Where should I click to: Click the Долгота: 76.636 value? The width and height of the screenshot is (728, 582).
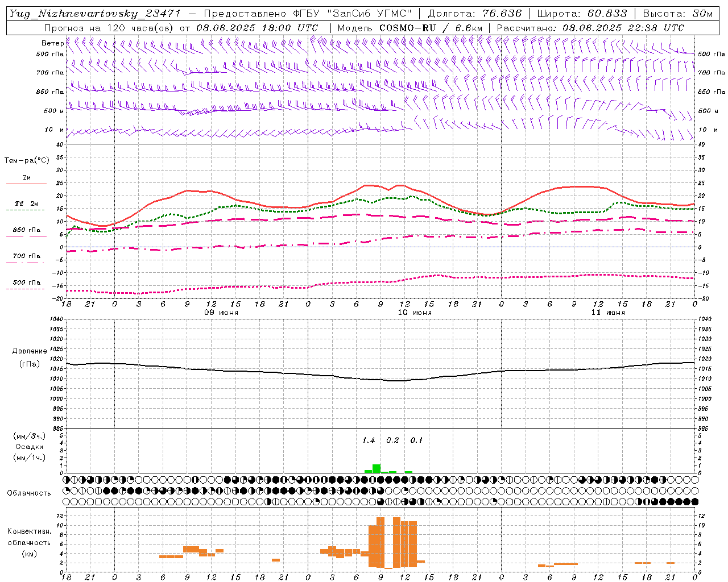pos(475,14)
